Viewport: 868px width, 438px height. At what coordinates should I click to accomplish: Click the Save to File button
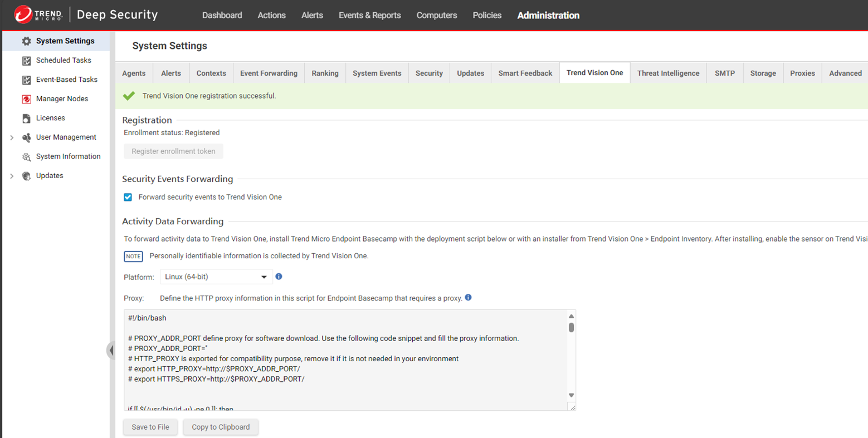(150, 427)
